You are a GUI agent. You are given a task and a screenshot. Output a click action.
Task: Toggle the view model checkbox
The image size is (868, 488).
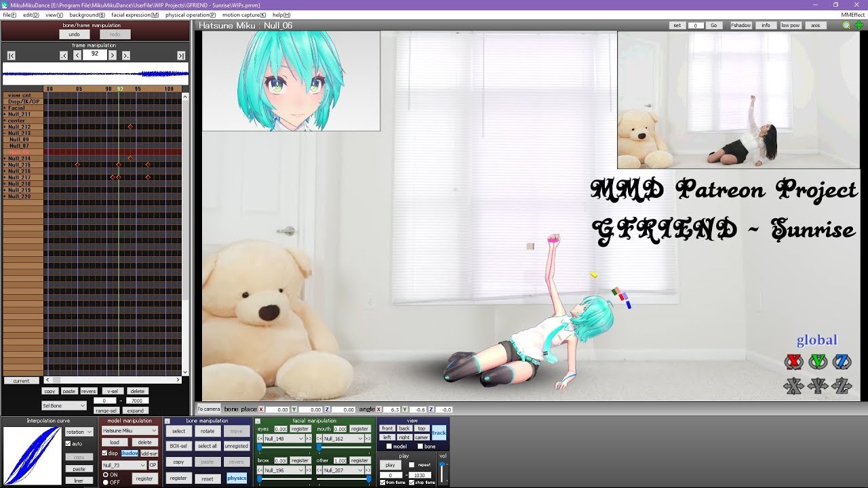389,446
